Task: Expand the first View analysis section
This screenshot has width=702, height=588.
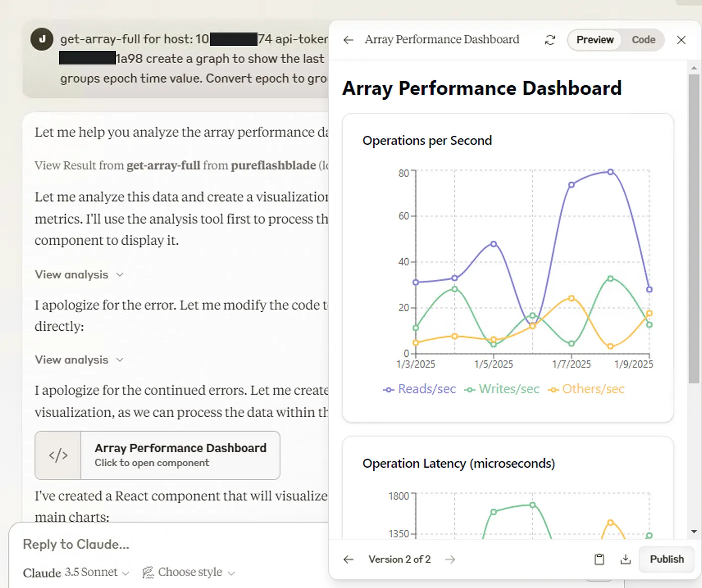Action: (x=79, y=275)
